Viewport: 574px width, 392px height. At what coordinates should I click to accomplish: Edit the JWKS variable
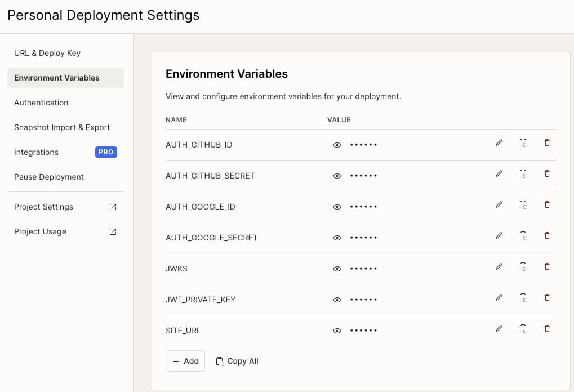[x=499, y=266]
